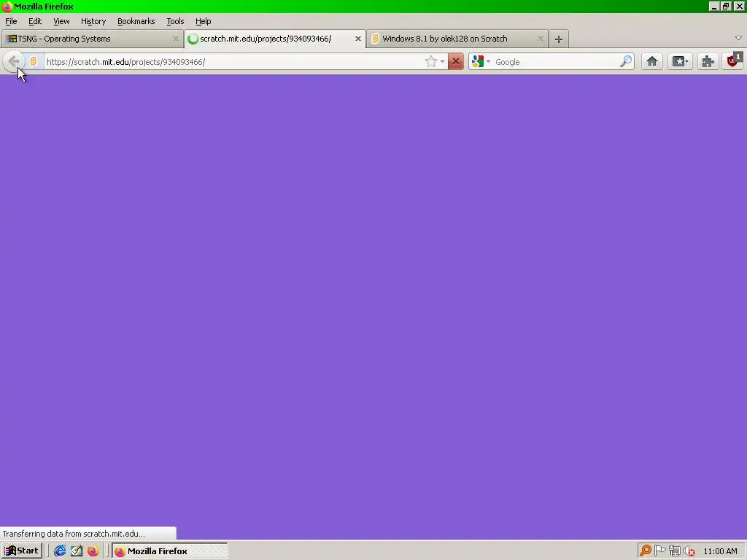Click the notepad-style quick launch icon
Viewport: 747px width, 560px height.
click(x=77, y=551)
